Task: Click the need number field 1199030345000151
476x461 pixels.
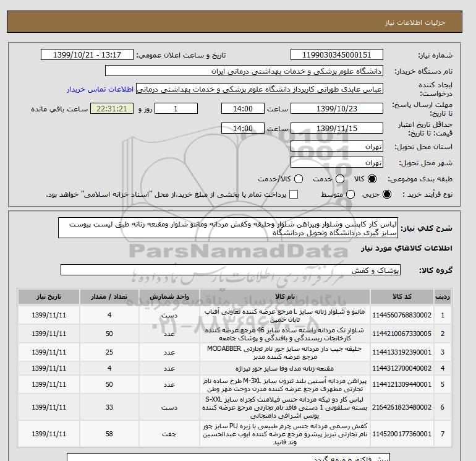Action: 337,54
